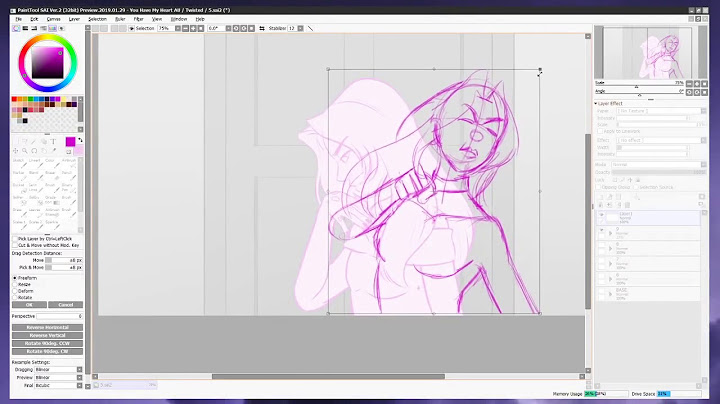
Task: Select the Zoom magnifier tool
Action: (x=25, y=151)
